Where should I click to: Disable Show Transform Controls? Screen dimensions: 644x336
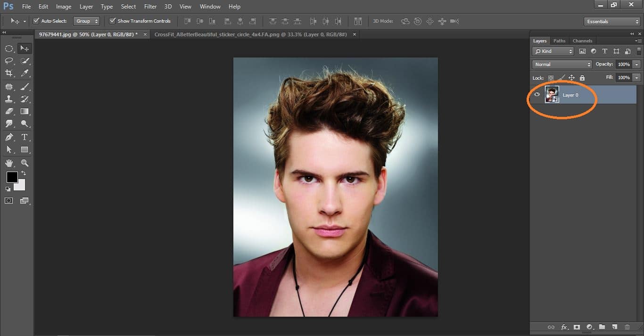[112, 21]
